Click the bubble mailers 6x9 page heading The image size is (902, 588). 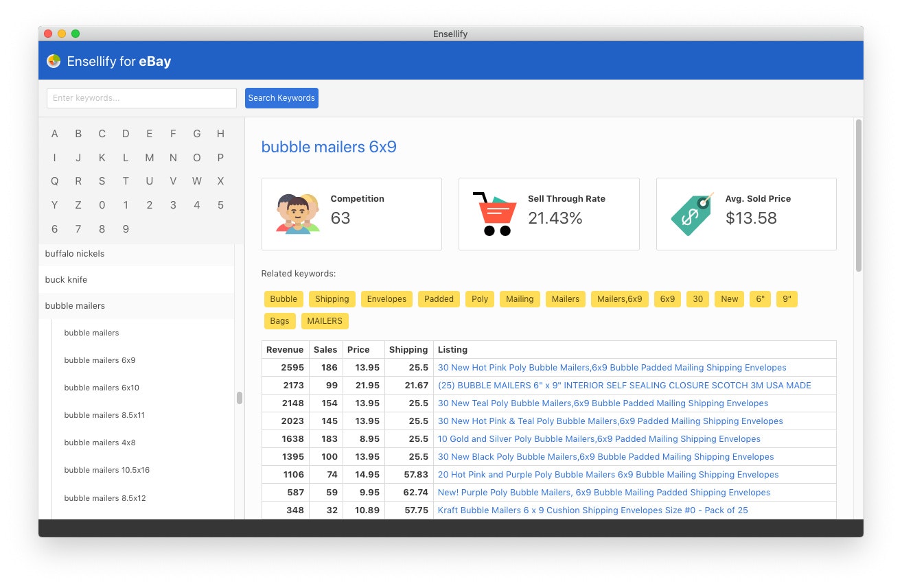329,147
